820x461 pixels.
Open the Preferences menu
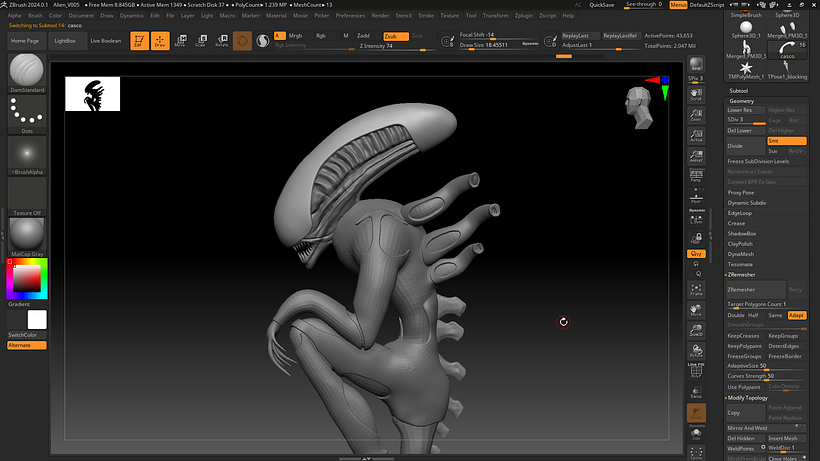pos(350,16)
